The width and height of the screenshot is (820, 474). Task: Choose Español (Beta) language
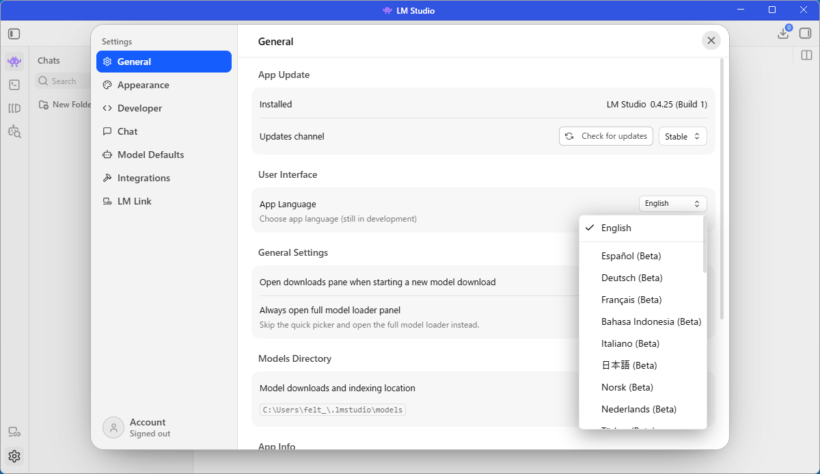tap(641, 256)
